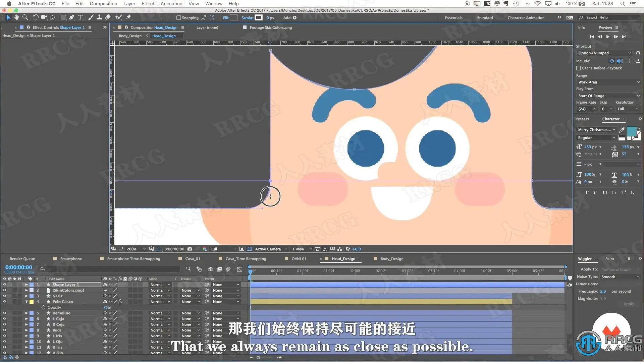This screenshot has width=644, height=362.
Task: Open the Noise Type Smooth dropdown
Action: click(x=620, y=277)
